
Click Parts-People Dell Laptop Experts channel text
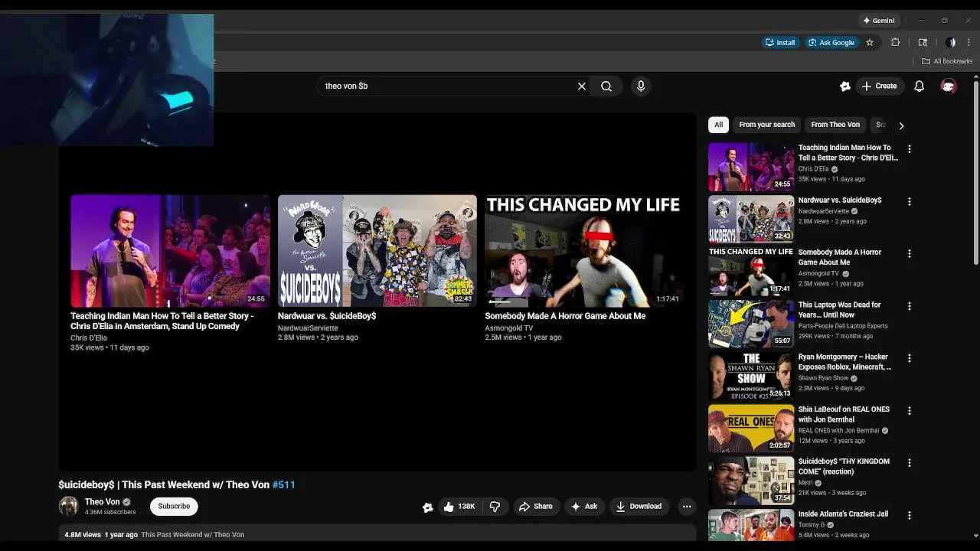pyautogui.click(x=843, y=326)
